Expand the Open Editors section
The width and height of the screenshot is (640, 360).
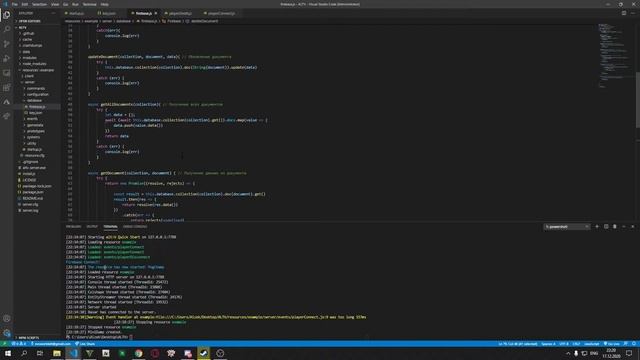(29, 21)
